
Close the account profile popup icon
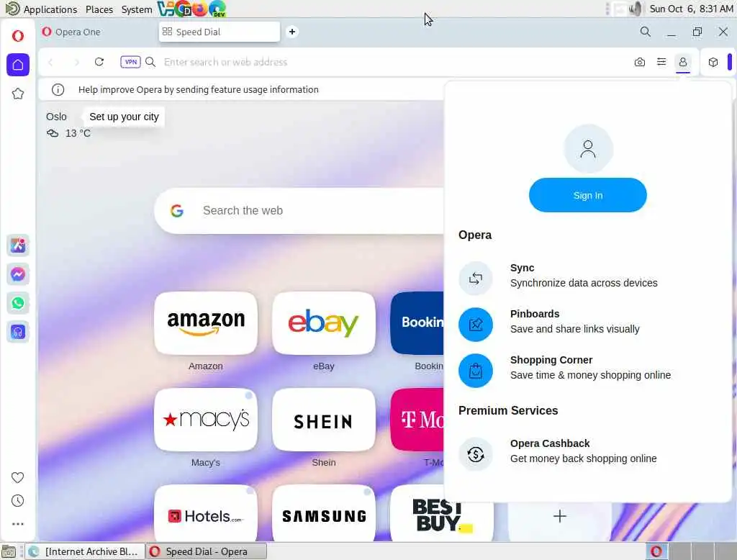pos(682,62)
